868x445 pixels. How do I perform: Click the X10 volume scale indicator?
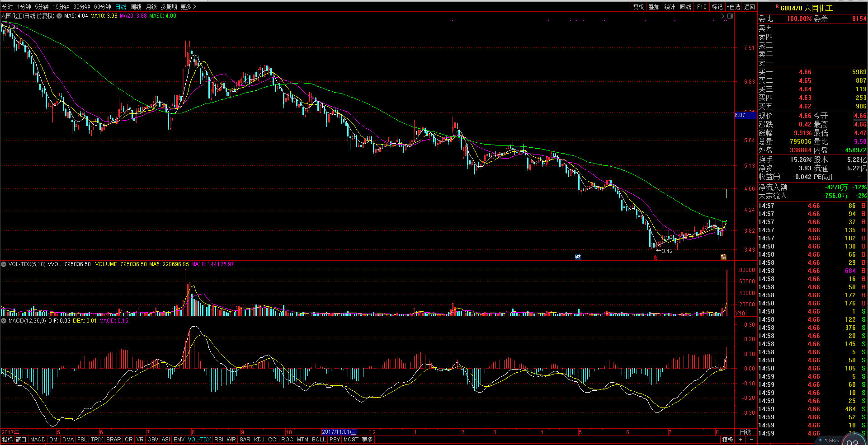click(x=741, y=313)
